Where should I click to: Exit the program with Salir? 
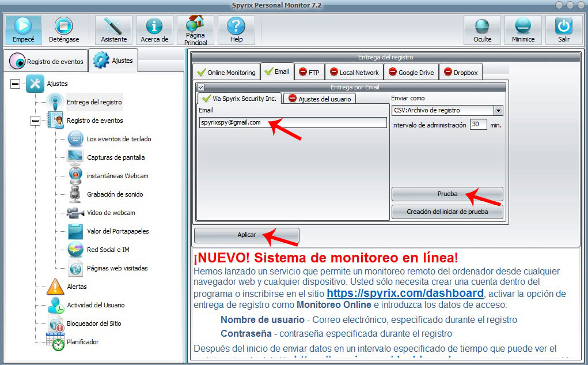click(x=564, y=30)
